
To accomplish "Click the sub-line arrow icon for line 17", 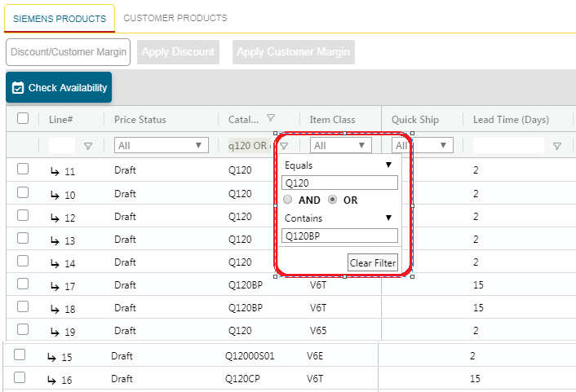I will pyautogui.click(x=55, y=286).
